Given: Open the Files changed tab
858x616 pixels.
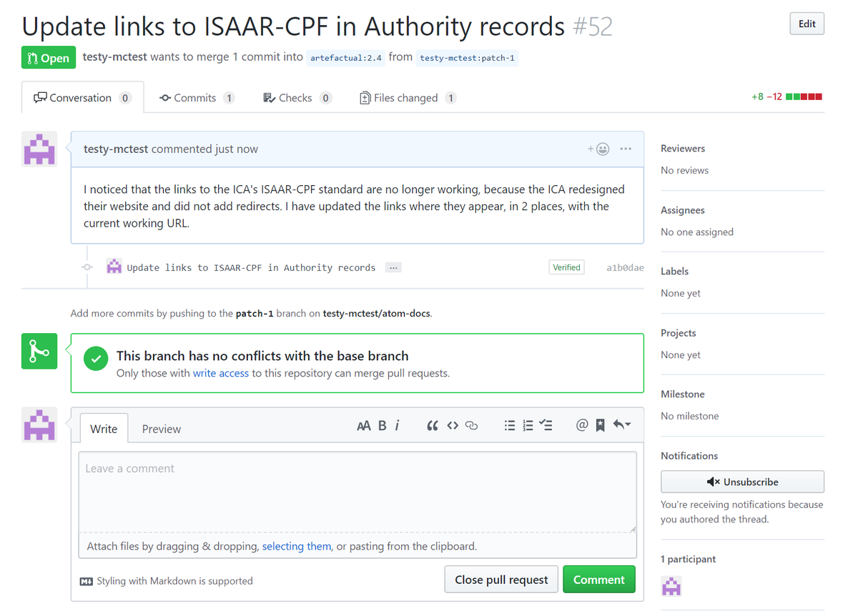Looking at the screenshot, I should click(x=406, y=98).
